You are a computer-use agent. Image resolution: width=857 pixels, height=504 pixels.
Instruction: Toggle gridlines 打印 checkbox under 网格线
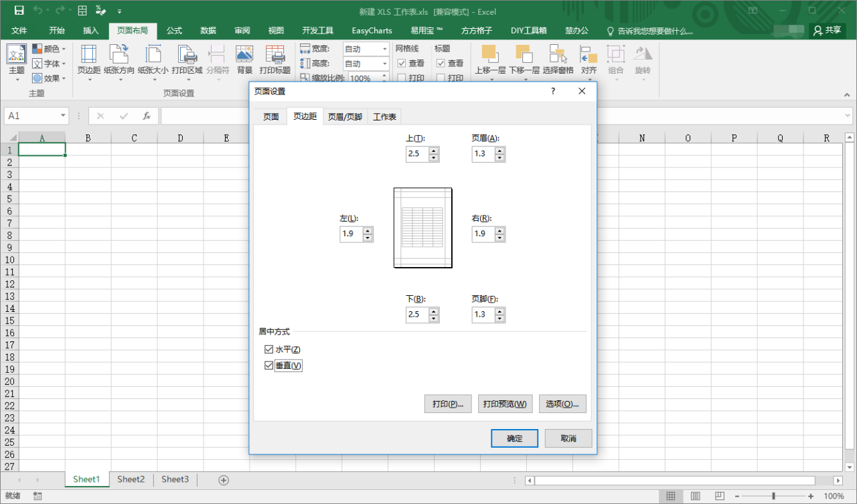pos(402,78)
